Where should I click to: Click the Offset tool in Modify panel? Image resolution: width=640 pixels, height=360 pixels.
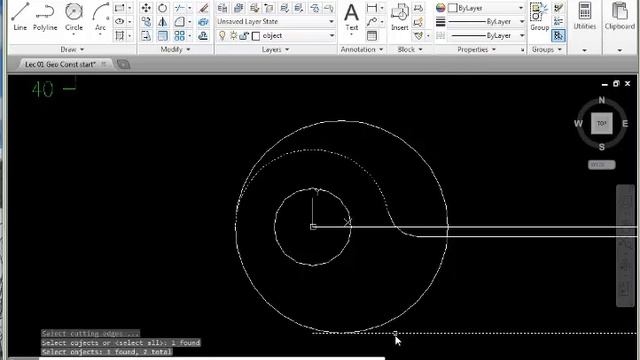(203, 36)
